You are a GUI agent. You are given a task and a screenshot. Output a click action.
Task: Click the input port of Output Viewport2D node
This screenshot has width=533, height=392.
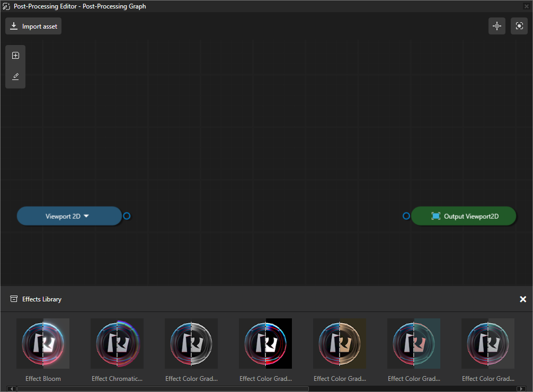[406, 216]
